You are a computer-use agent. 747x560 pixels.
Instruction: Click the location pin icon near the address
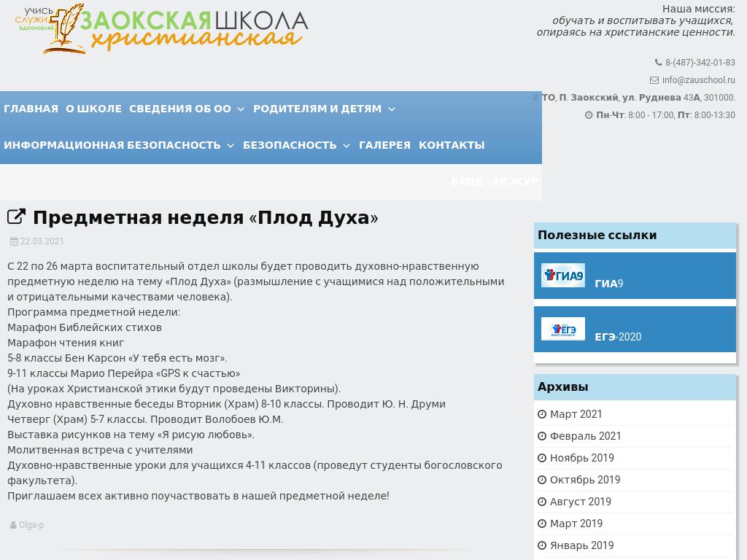[x=536, y=97]
